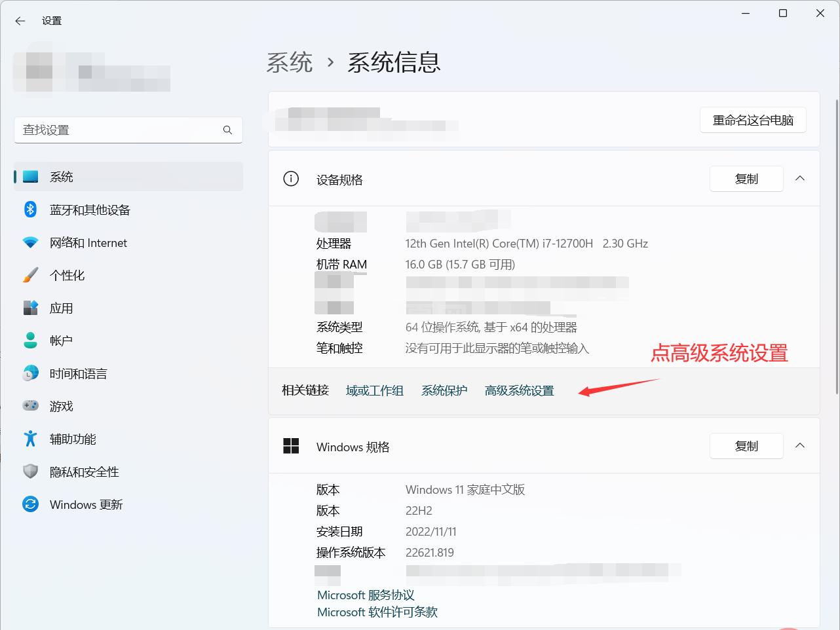Click the Wi-Fi network icon
The image size is (840, 630).
click(x=31, y=242)
